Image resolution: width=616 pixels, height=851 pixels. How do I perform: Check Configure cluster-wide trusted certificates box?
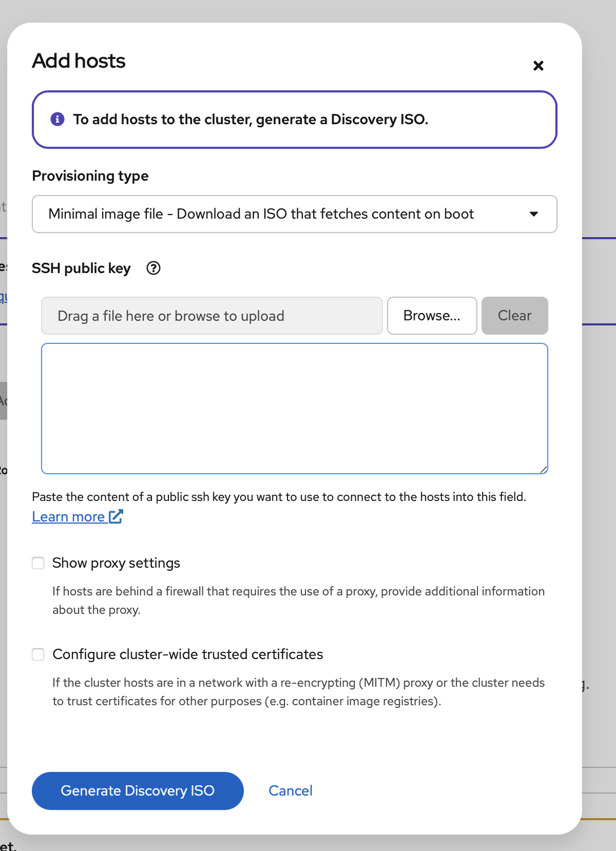pyautogui.click(x=38, y=654)
